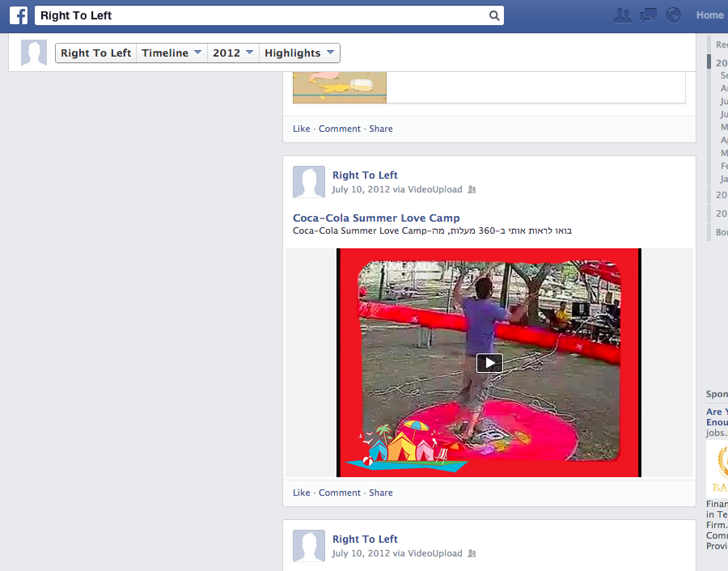Click Share on the top post
Screen dimensions: 728x571
pyautogui.click(x=381, y=129)
